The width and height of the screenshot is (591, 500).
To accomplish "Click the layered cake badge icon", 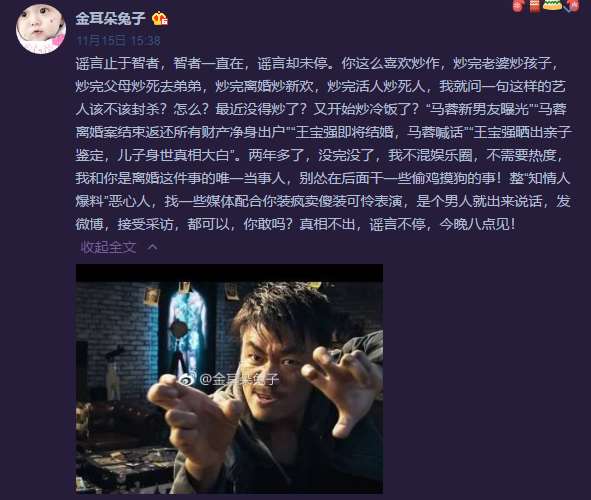I will click(552, 5).
